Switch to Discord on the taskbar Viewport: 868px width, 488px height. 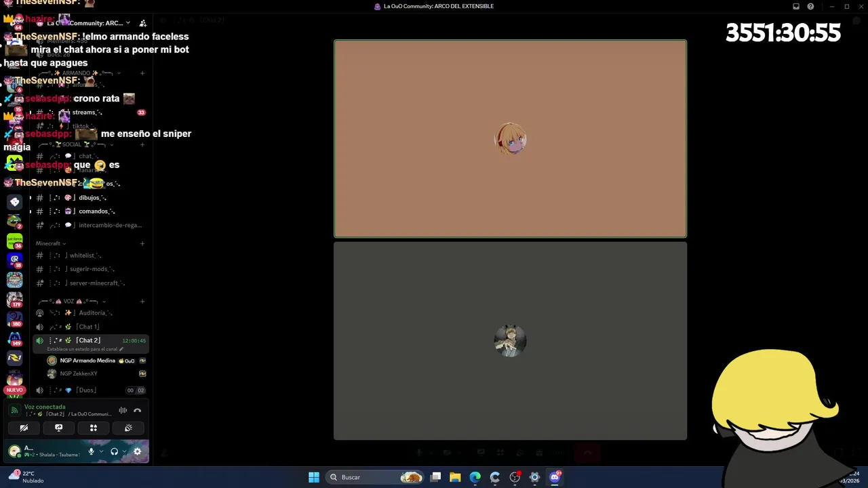pyautogui.click(x=555, y=477)
